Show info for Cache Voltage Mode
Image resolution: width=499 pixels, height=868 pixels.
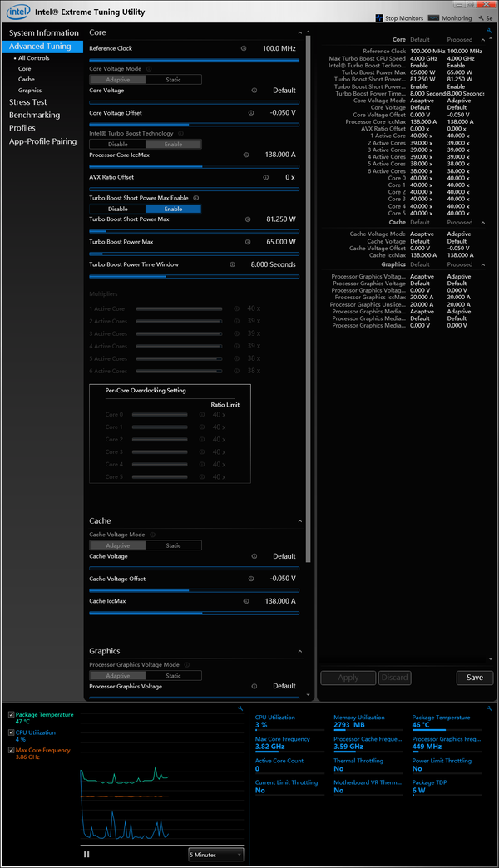pyautogui.click(x=152, y=535)
